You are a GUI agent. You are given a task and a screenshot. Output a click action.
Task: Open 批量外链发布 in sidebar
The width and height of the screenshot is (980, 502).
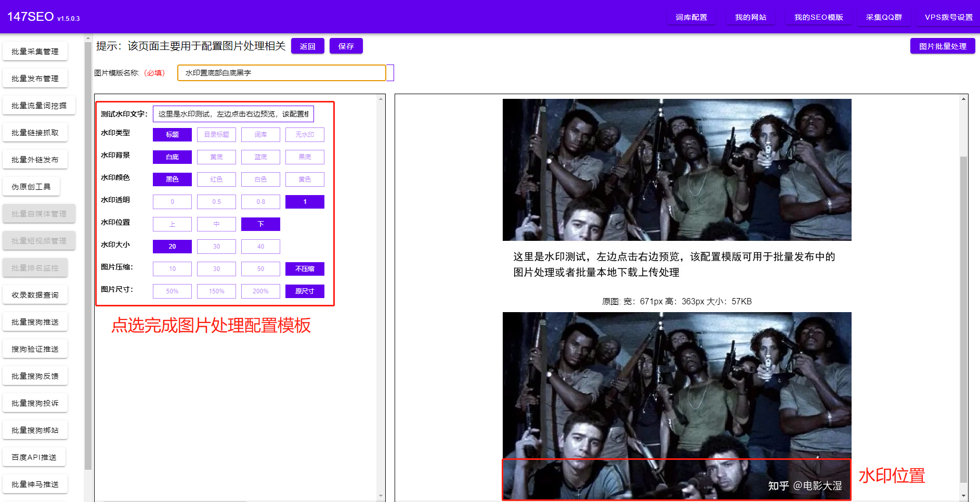(35, 160)
